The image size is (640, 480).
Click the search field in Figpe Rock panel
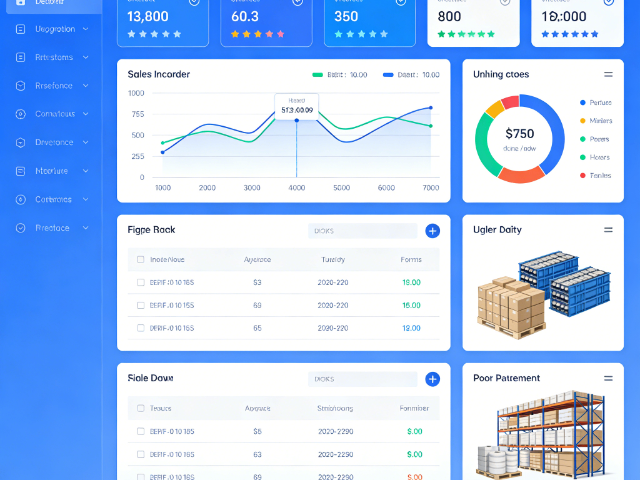pos(362,231)
